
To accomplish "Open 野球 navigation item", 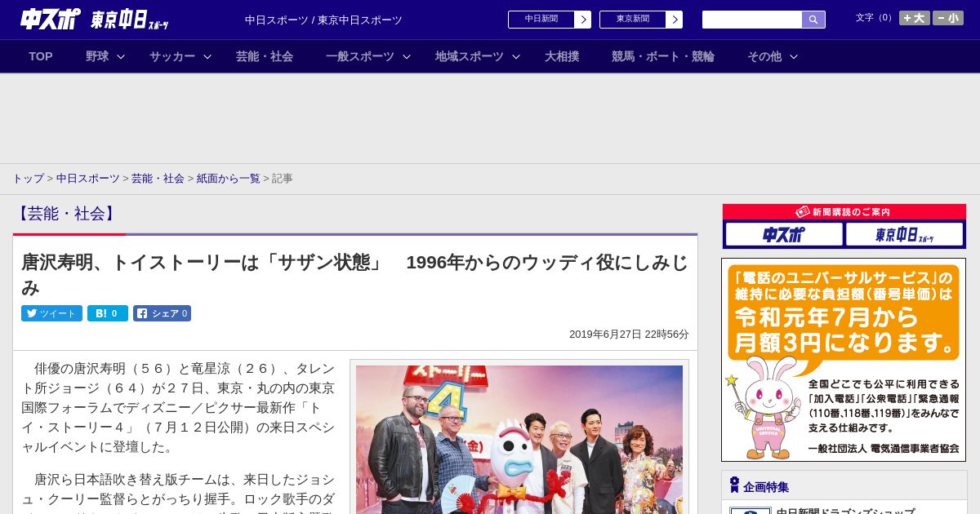I will click(97, 56).
